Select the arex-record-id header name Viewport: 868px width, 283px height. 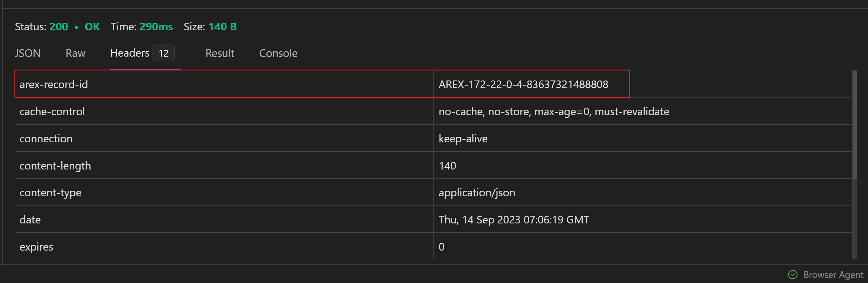point(54,84)
